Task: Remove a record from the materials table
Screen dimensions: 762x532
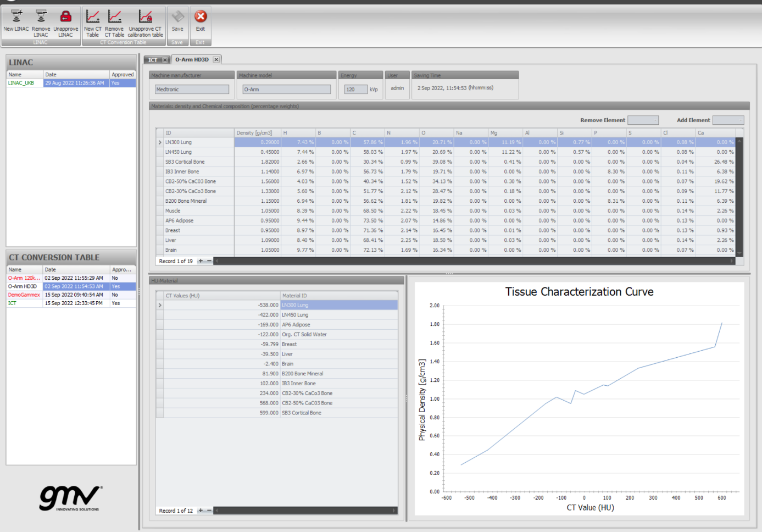Action: pos(209,261)
